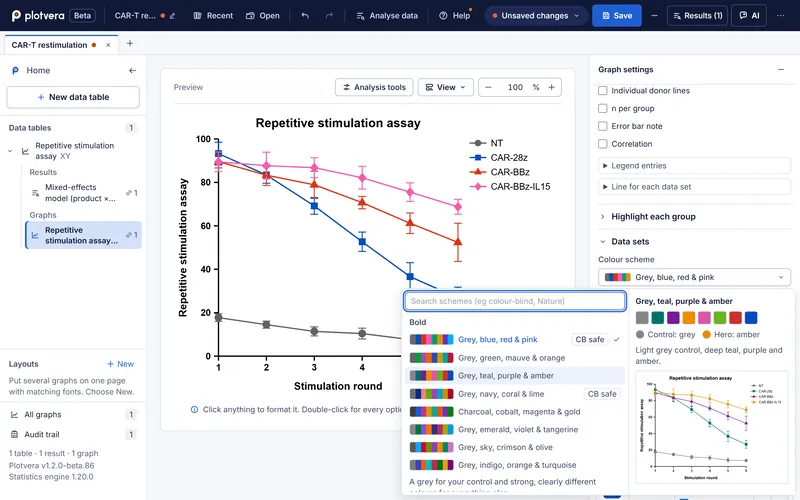
Task: Click the purple swatch in the scheme preview
Action: [x=673, y=318]
